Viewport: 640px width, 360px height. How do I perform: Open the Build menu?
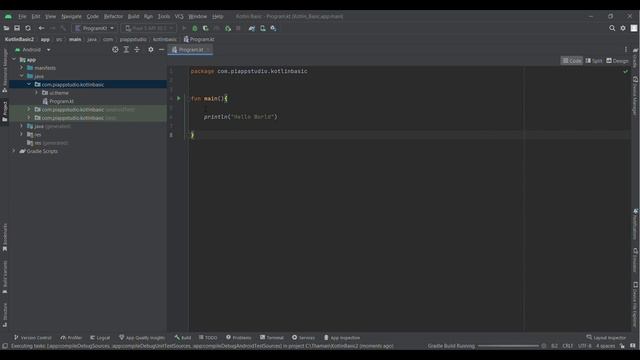(x=133, y=16)
